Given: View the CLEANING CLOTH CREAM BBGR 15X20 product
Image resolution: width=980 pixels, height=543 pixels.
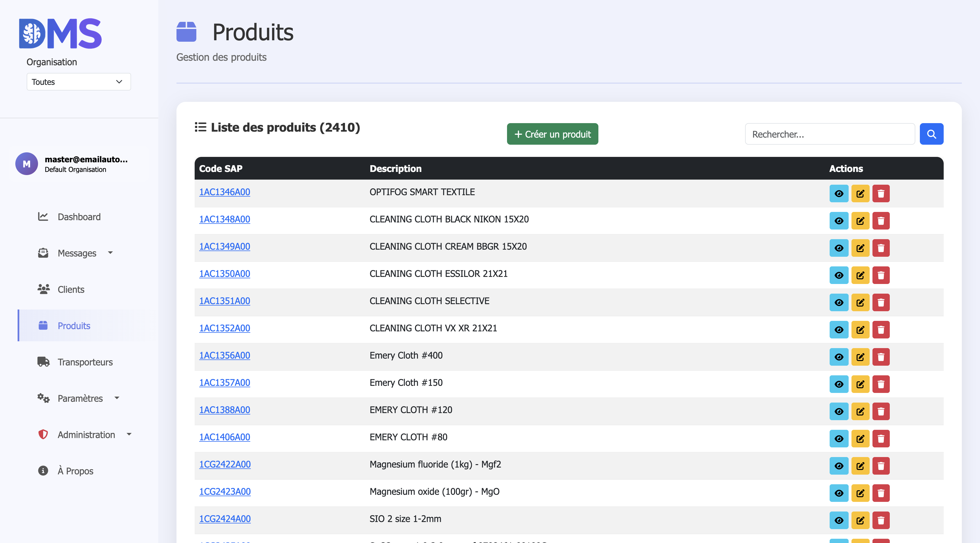Looking at the screenshot, I should 838,248.
